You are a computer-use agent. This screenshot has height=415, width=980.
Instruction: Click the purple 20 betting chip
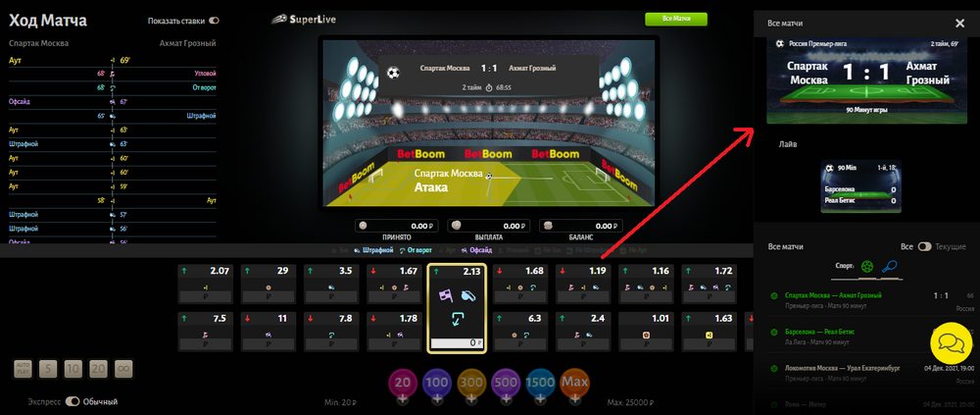tap(403, 382)
